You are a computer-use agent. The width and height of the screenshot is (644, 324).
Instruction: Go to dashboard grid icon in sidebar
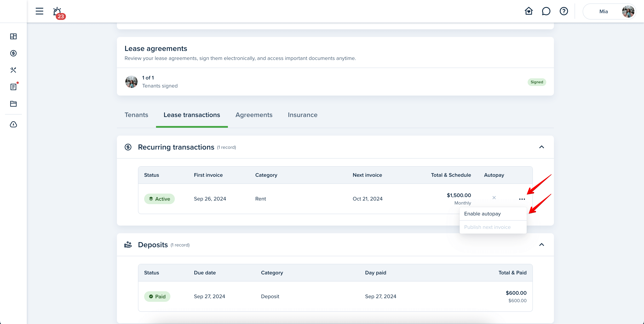[13, 36]
